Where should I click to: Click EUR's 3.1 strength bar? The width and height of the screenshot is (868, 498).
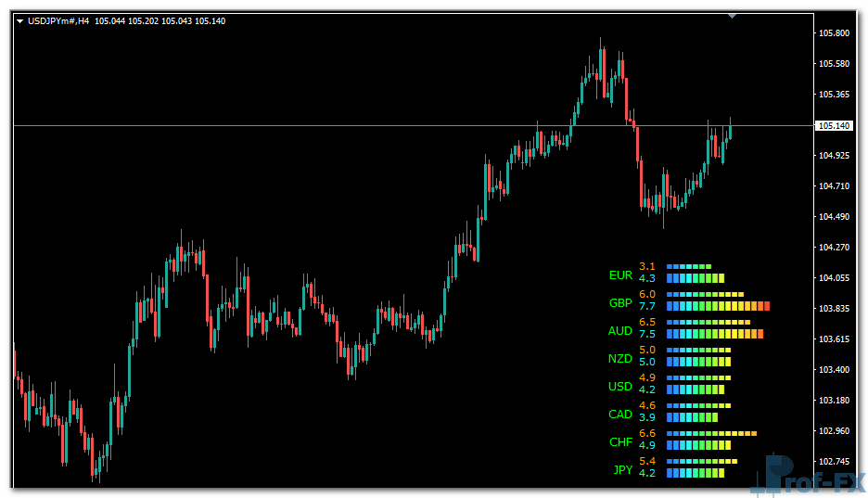coord(689,266)
